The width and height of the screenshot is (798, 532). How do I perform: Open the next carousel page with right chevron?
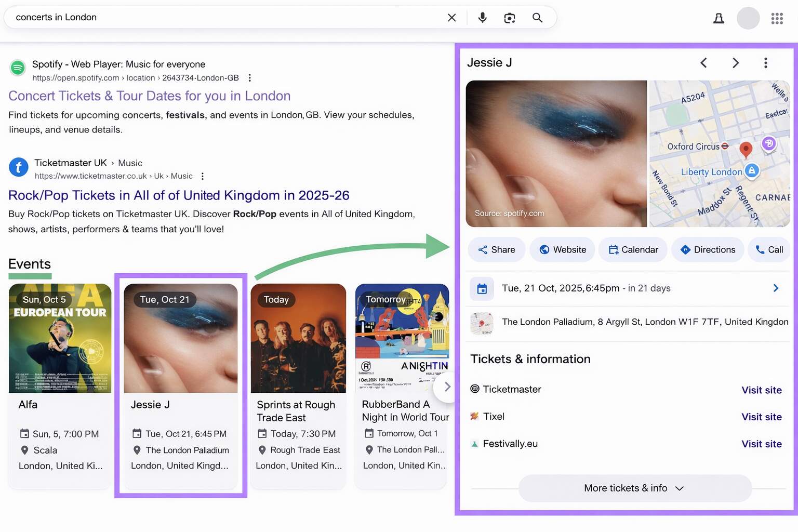[446, 387]
